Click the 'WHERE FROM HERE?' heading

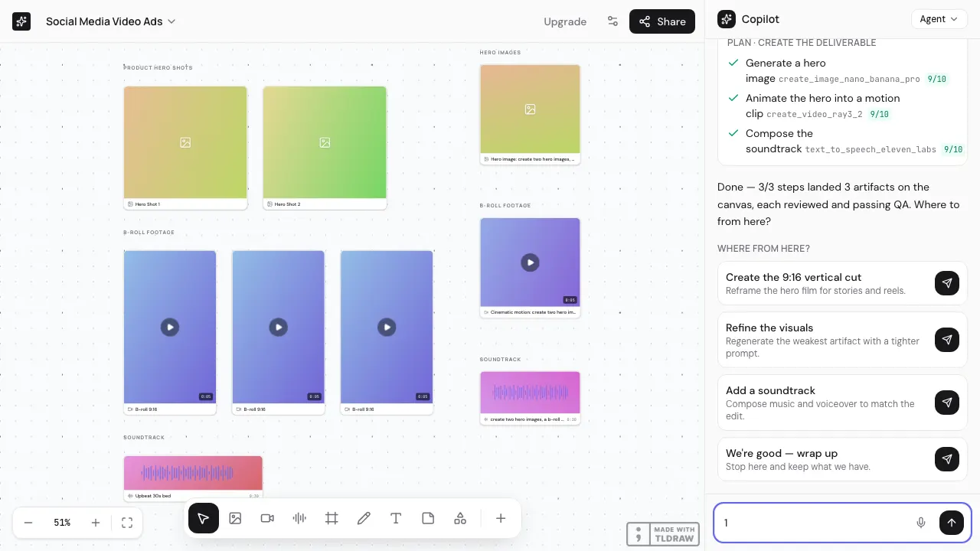[763, 249]
